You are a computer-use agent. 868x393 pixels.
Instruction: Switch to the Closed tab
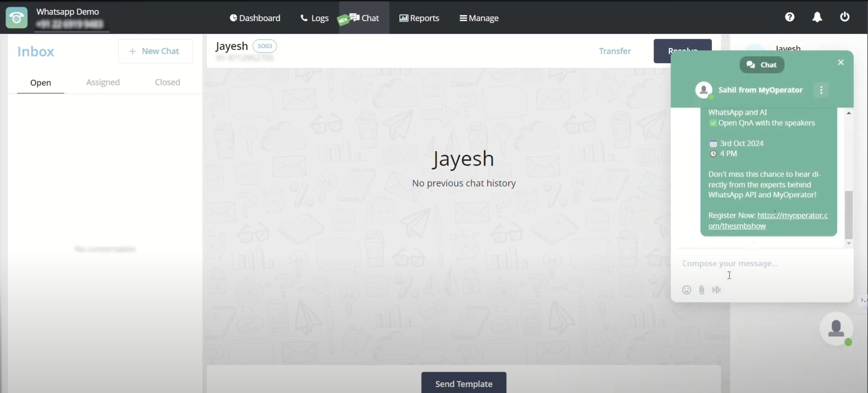coord(168,82)
